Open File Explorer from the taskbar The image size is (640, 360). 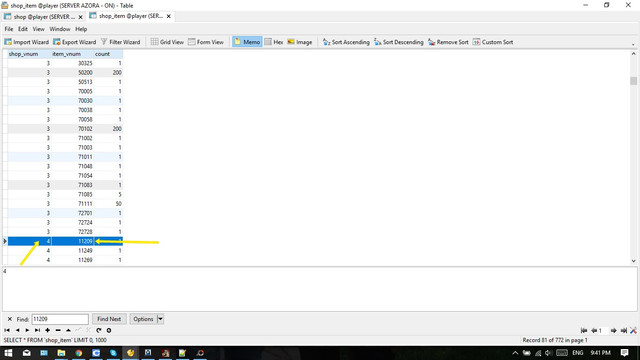pos(61,353)
